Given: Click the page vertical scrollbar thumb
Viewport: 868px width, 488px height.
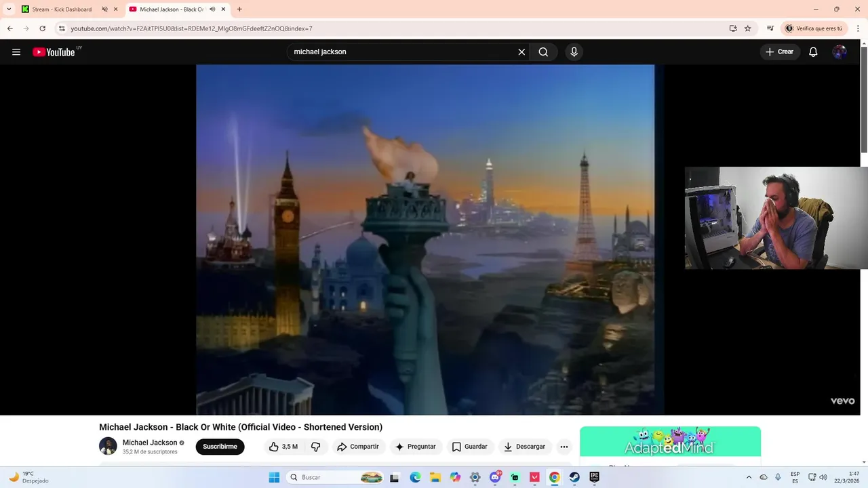Looking at the screenshot, I should (864, 100).
